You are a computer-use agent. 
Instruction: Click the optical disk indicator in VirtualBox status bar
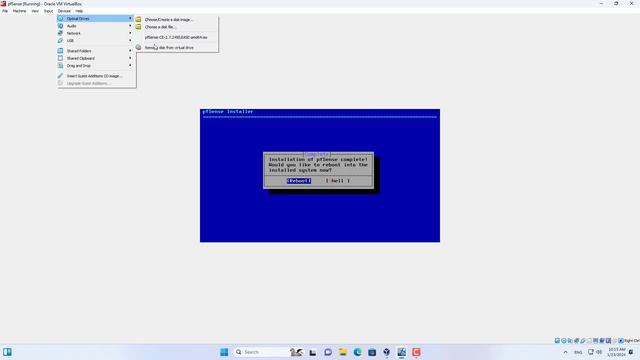564,341
